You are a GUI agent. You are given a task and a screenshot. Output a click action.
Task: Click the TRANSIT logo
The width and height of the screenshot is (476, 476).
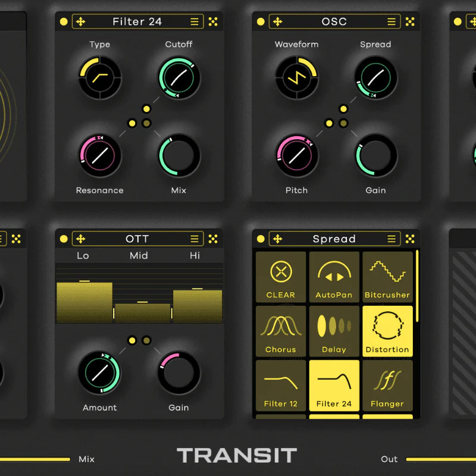[237, 455]
